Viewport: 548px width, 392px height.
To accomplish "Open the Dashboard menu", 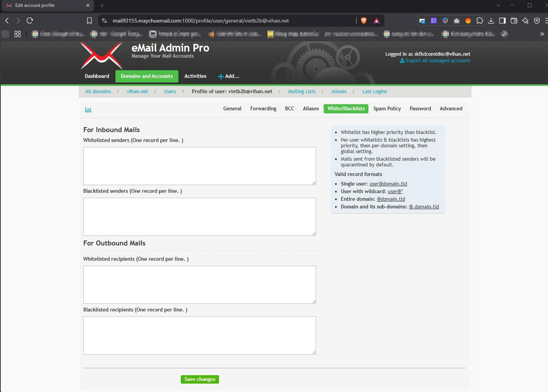I will point(97,76).
